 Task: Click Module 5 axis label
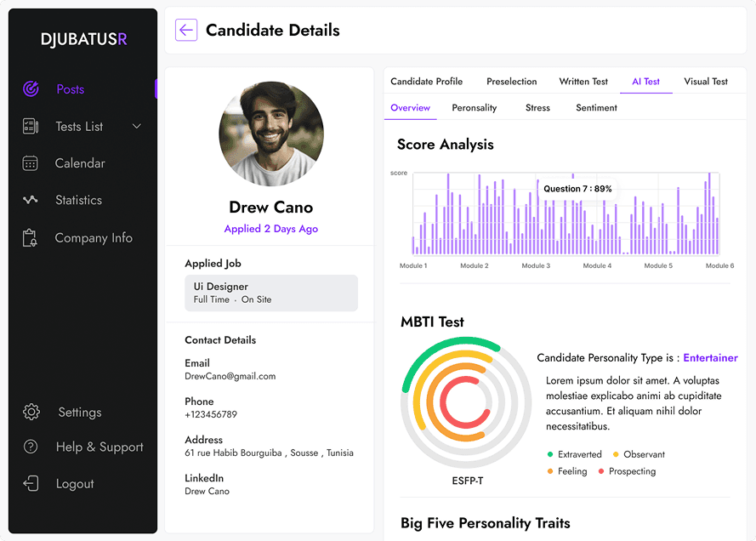coord(658,265)
